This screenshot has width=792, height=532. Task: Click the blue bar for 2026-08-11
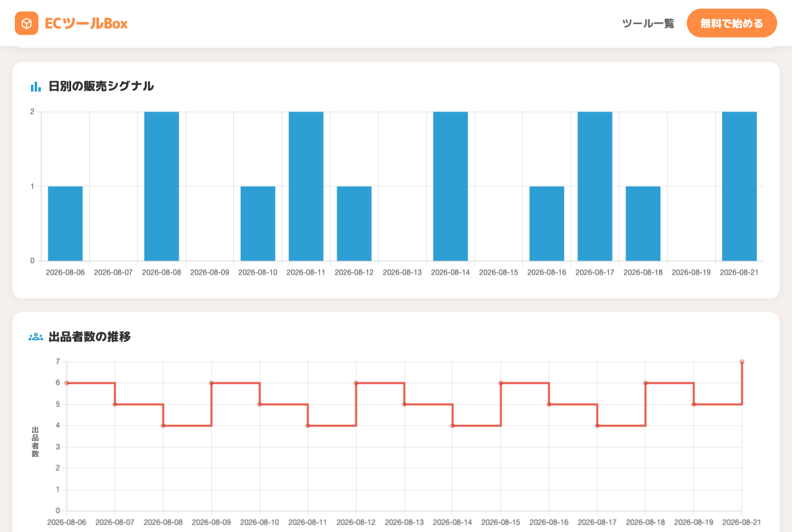pos(306,186)
